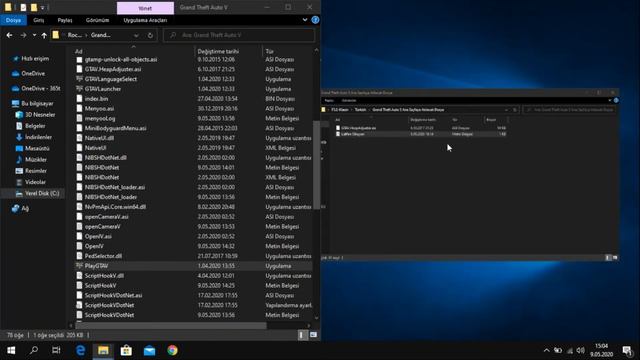The height and width of the screenshot is (360, 640).
Task: Open the notification center icon
Action: (x=627, y=351)
